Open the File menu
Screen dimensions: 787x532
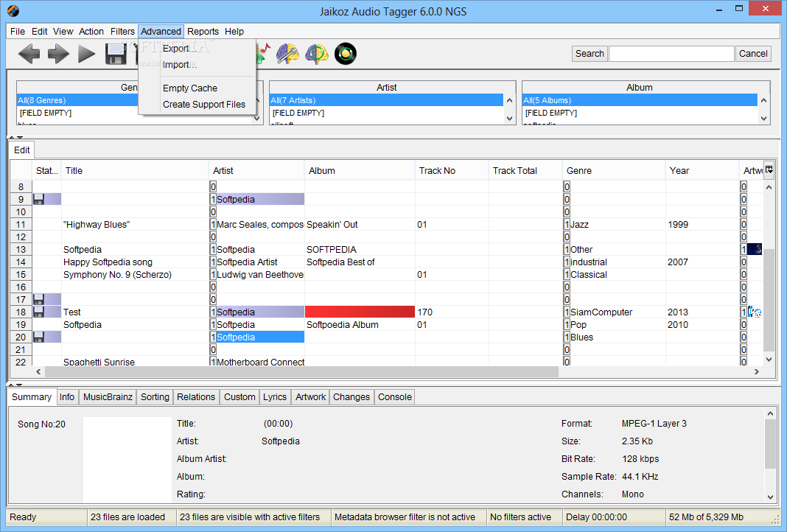coord(18,32)
